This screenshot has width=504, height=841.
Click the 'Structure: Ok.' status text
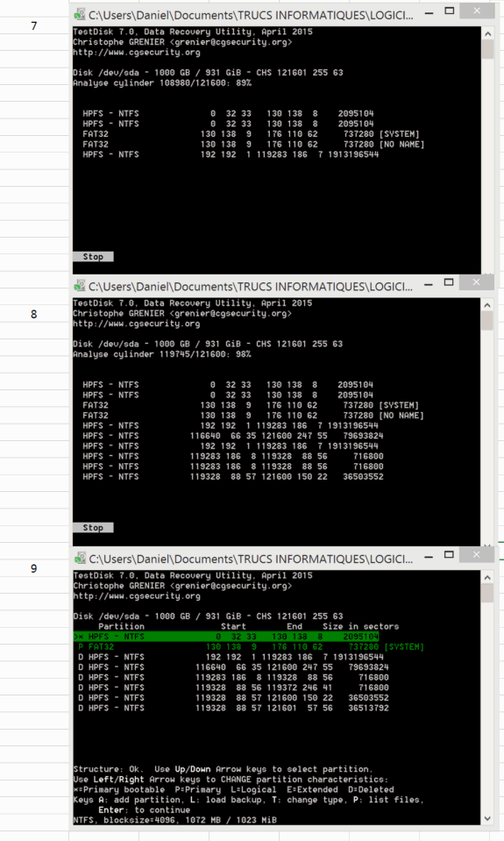pos(109,769)
